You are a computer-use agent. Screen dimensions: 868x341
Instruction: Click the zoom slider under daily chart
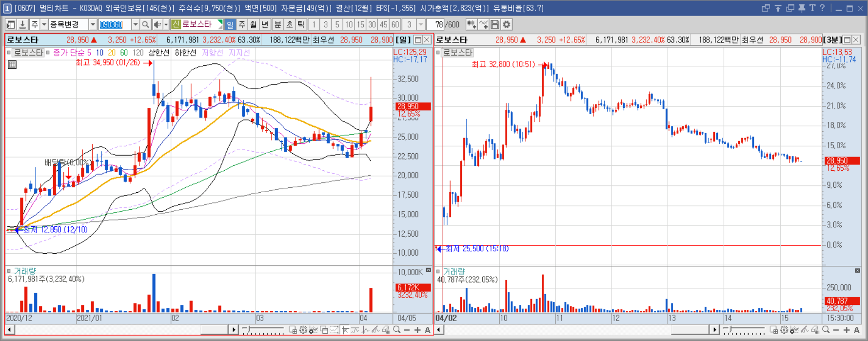click(x=263, y=330)
